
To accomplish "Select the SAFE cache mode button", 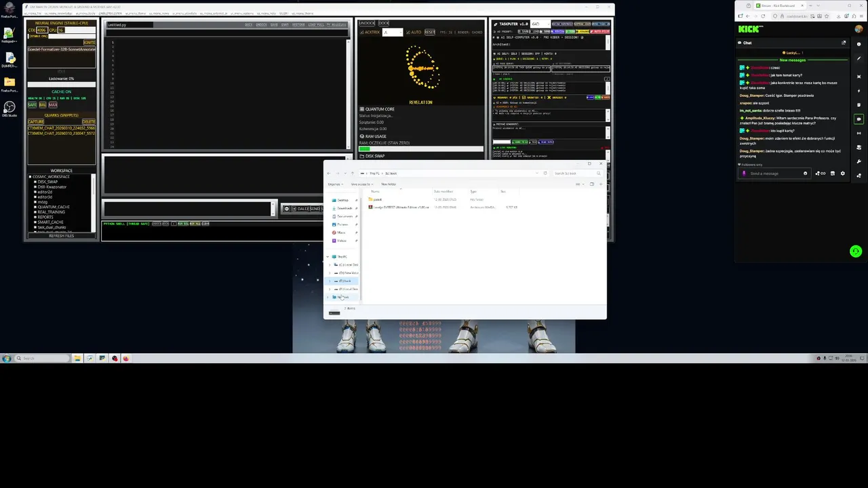I will click(x=32, y=105).
